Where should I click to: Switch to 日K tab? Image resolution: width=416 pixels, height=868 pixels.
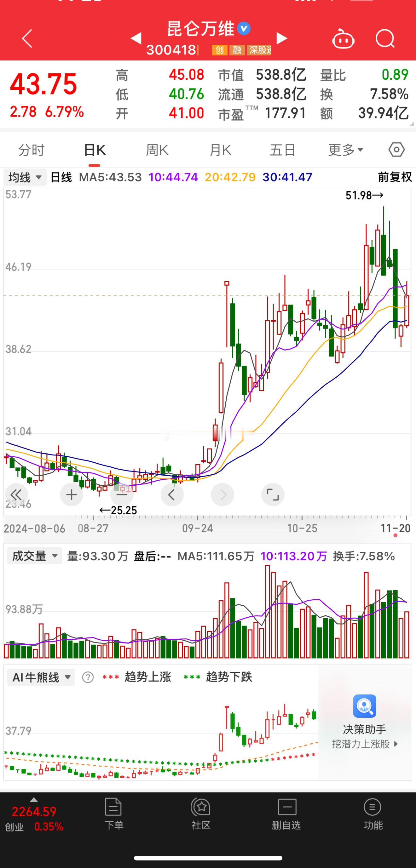(x=95, y=150)
